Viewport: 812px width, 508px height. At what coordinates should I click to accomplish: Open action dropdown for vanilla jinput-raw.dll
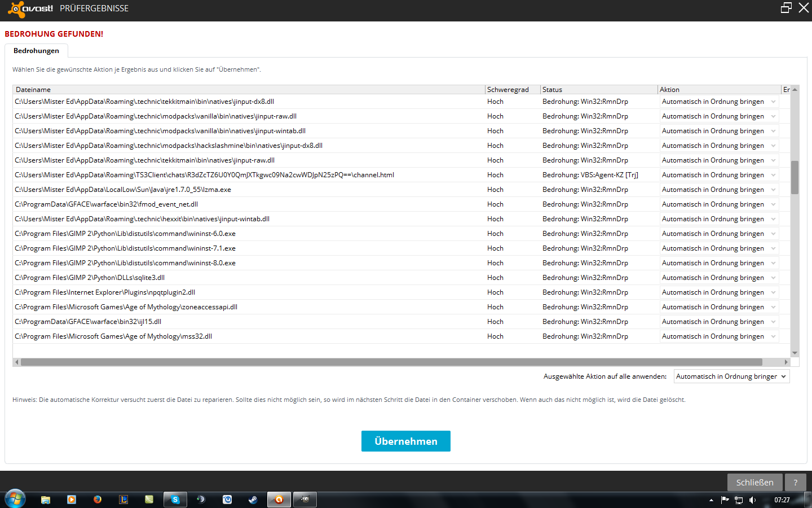pyautogui.click(x=719, y=116)
